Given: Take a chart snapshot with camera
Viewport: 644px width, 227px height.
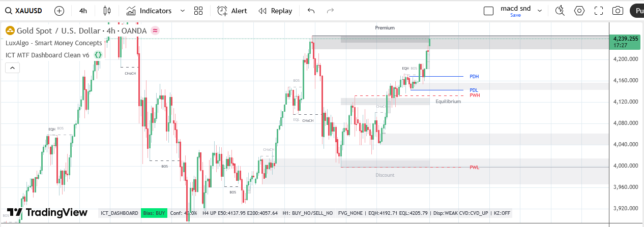Looking at the screenshot, I should click(x=618, y=11).
